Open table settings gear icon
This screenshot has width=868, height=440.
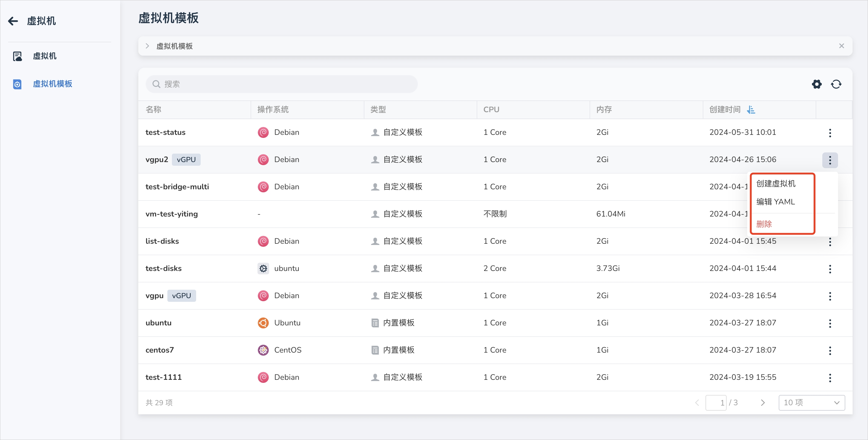coord(817,84)
